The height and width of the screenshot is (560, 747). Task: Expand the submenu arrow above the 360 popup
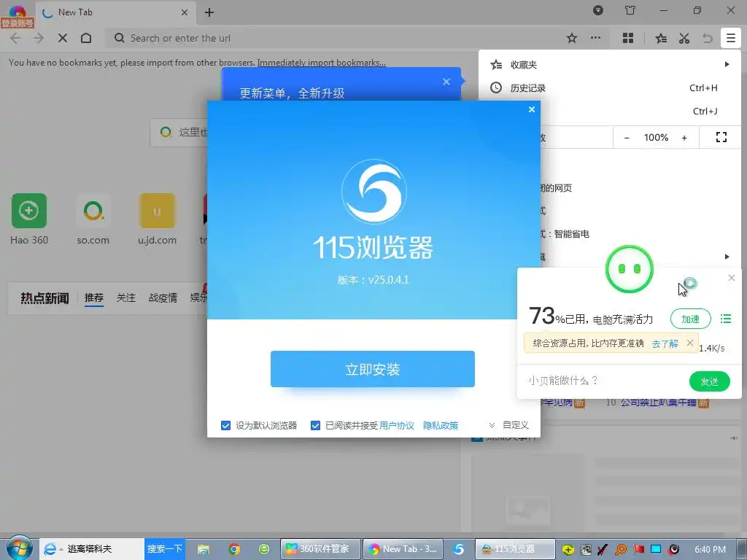(727, 257)
